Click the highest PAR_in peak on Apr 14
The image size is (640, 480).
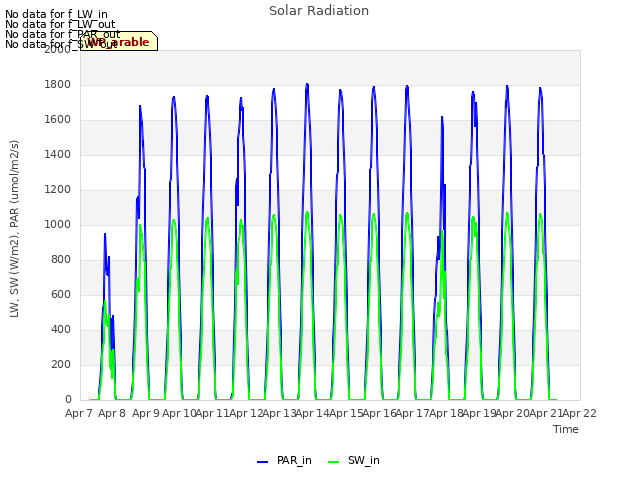coord(307,84)
